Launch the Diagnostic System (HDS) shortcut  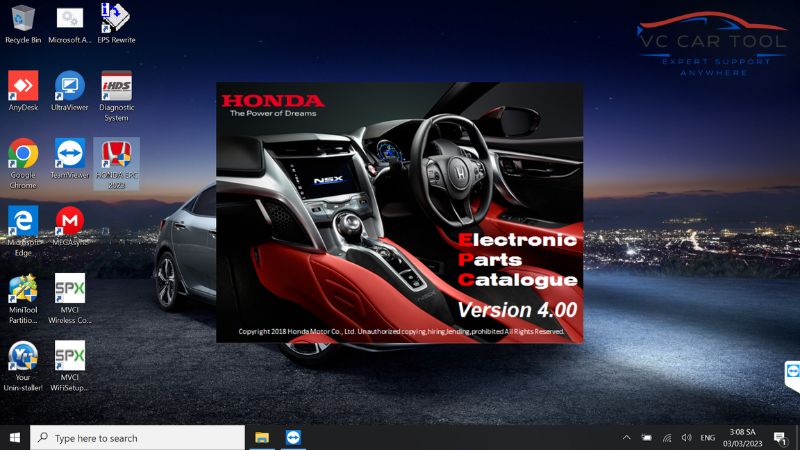[x=116, y=88]
